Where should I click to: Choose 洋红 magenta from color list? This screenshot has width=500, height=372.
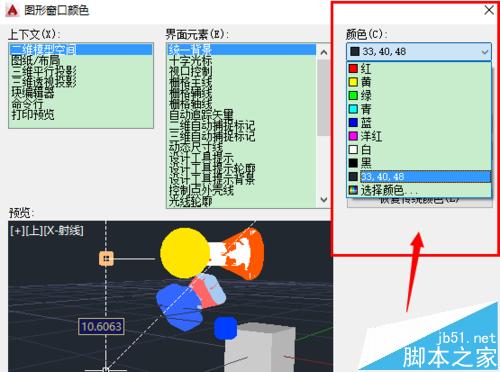[419, 136]
